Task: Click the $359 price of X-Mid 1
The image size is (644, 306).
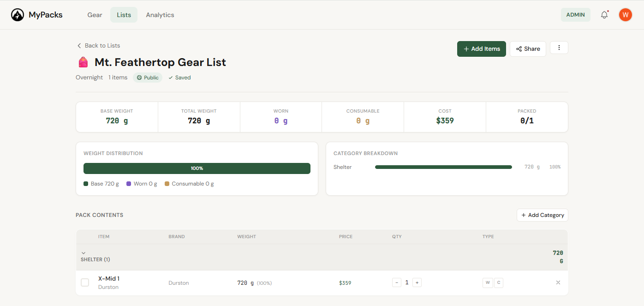Action: 345,283
